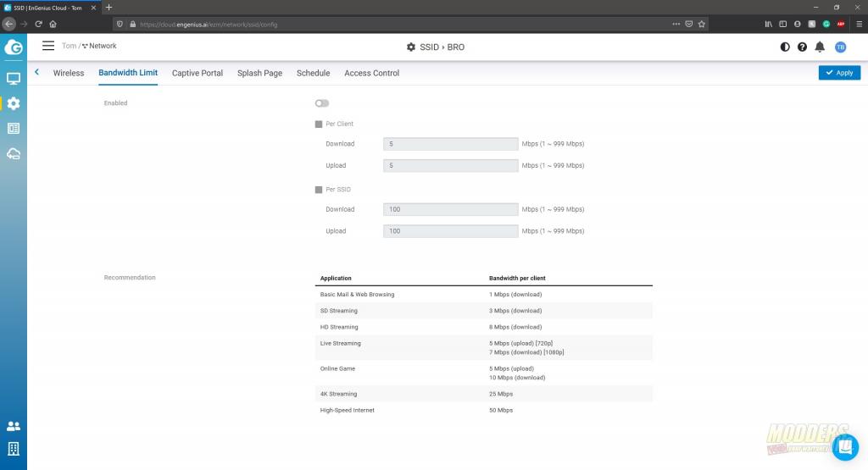Open the cloud device sidebar icon

point(13,153)
